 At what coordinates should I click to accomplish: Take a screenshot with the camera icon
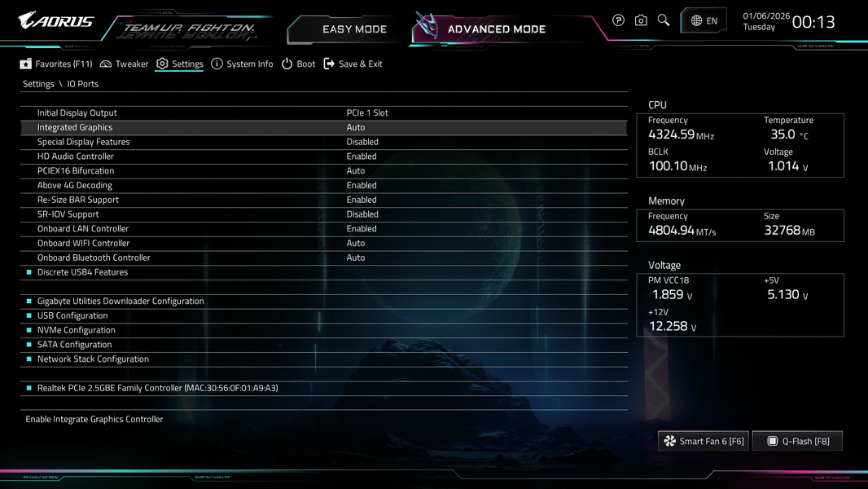tap(641, 20)
